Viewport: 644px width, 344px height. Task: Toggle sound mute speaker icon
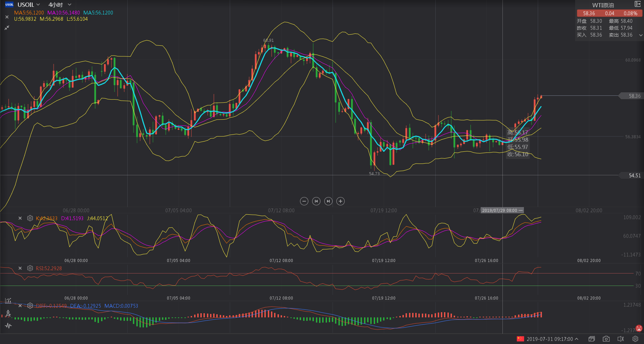click(x=621, y=339)
